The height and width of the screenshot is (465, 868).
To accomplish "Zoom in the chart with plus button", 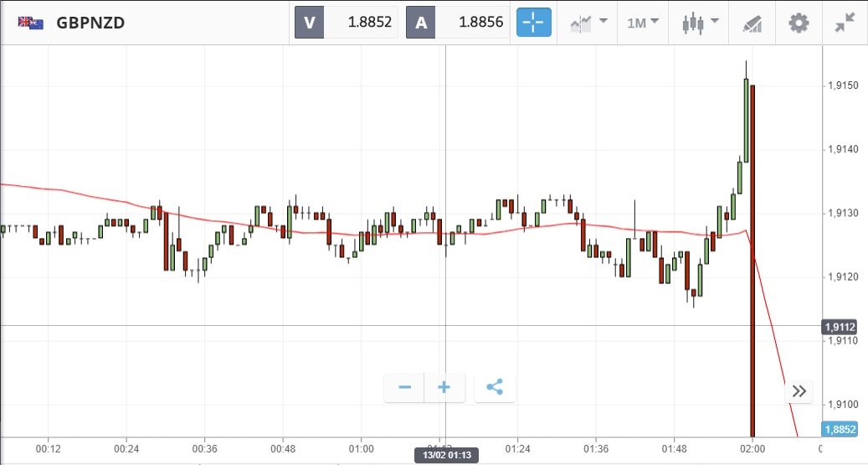I will 444,387.
